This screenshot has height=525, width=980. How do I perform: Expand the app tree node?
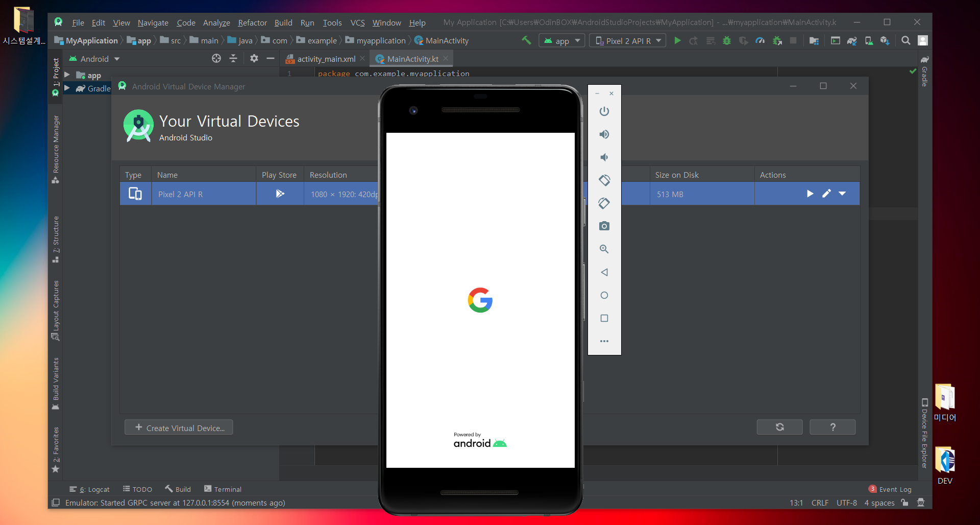click(x=67, y=75)
